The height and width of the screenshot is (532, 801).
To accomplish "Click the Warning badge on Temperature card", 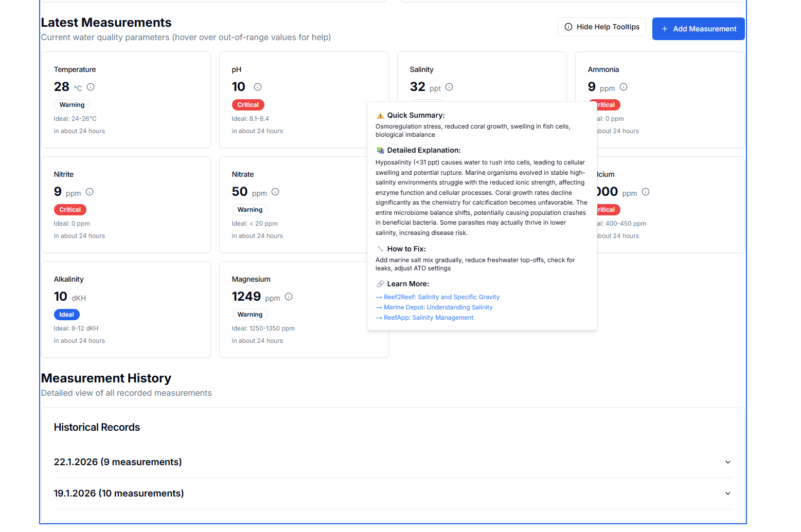I will (x=72, y=105).
